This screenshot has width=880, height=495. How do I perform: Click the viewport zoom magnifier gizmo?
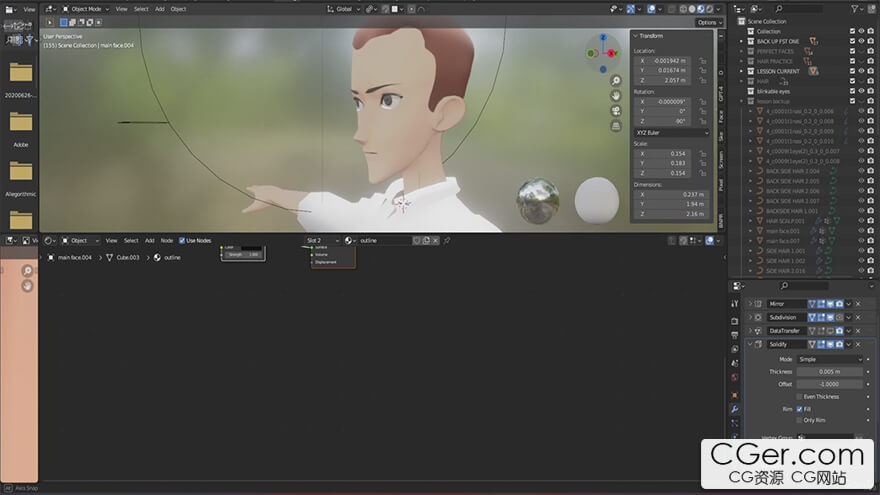click(x=616, y=80)
